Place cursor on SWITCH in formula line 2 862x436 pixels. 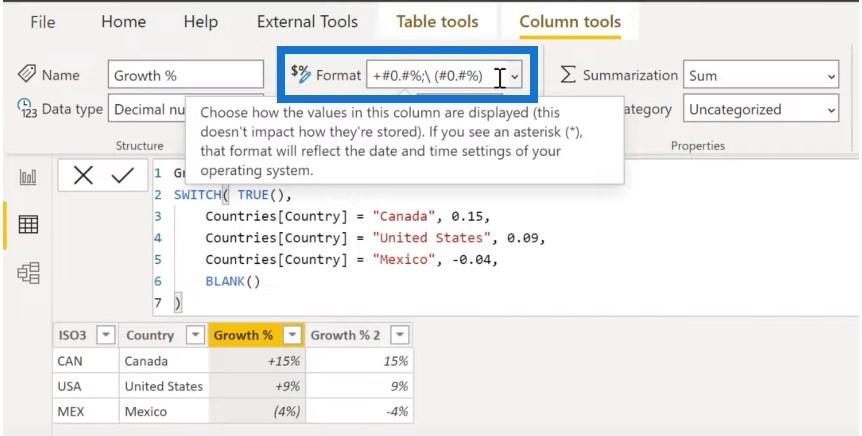pyautogui.click(x=197, y=195)
